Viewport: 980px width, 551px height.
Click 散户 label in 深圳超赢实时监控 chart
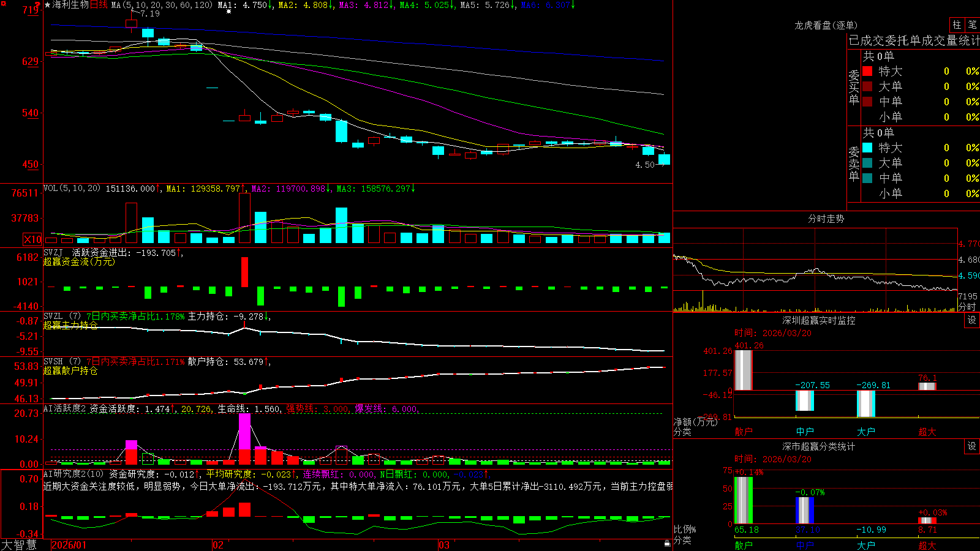tap(744, 432)
